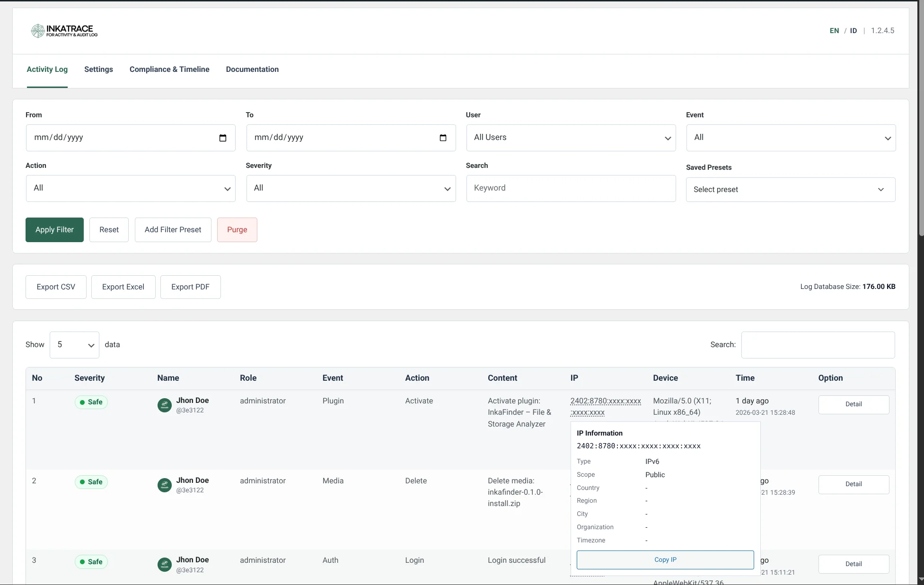Viewport: 924px width, 585px height.
Task: Click the Purge button
Action: point(237,230)
